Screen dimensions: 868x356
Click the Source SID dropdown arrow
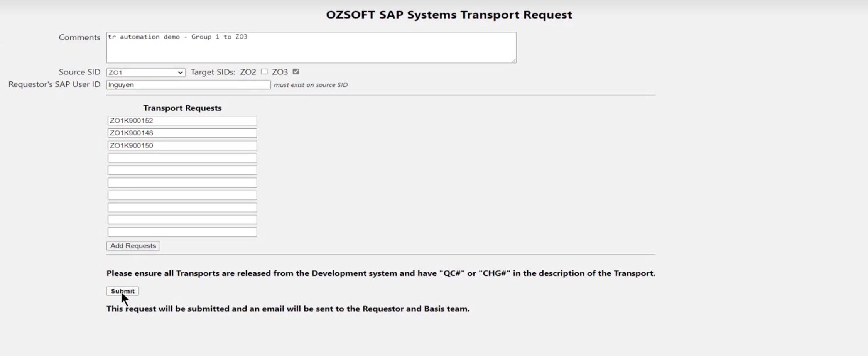tap(181, 72)
